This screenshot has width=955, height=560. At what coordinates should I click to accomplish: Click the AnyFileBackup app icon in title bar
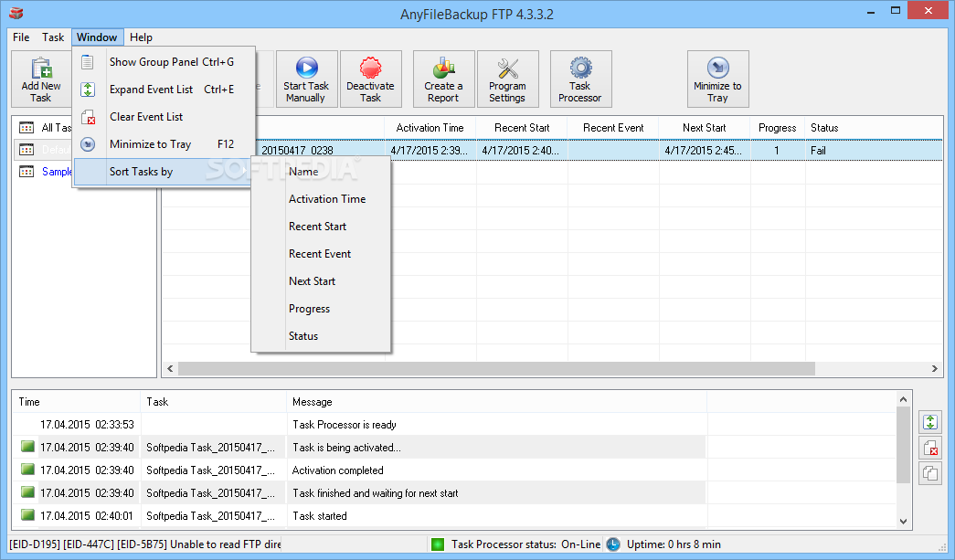(16, 14)
